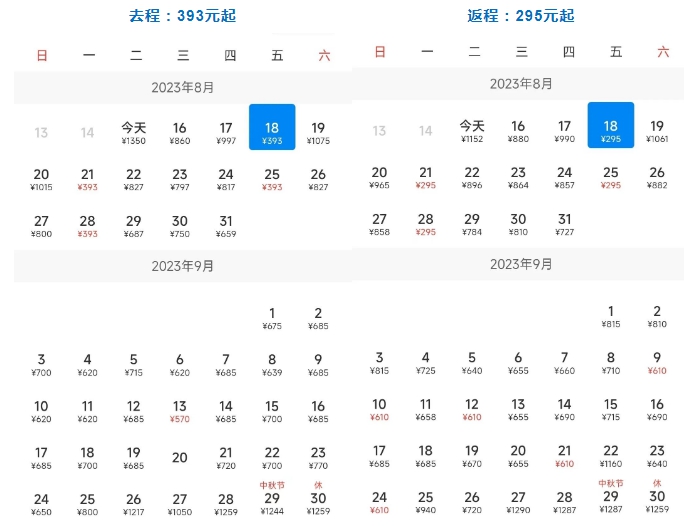Choose August 25 return priced ¥295
The image size is (684, 526).
point(611,178)
